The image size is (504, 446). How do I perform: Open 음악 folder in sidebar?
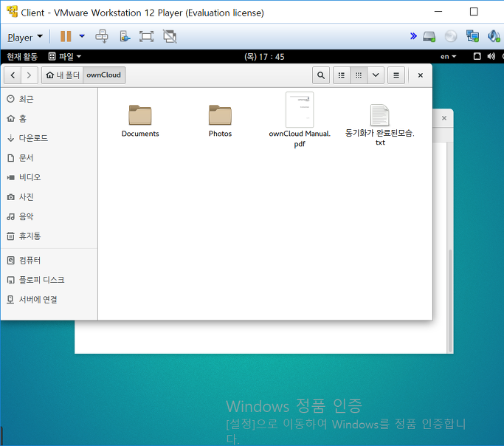(49, 217)
